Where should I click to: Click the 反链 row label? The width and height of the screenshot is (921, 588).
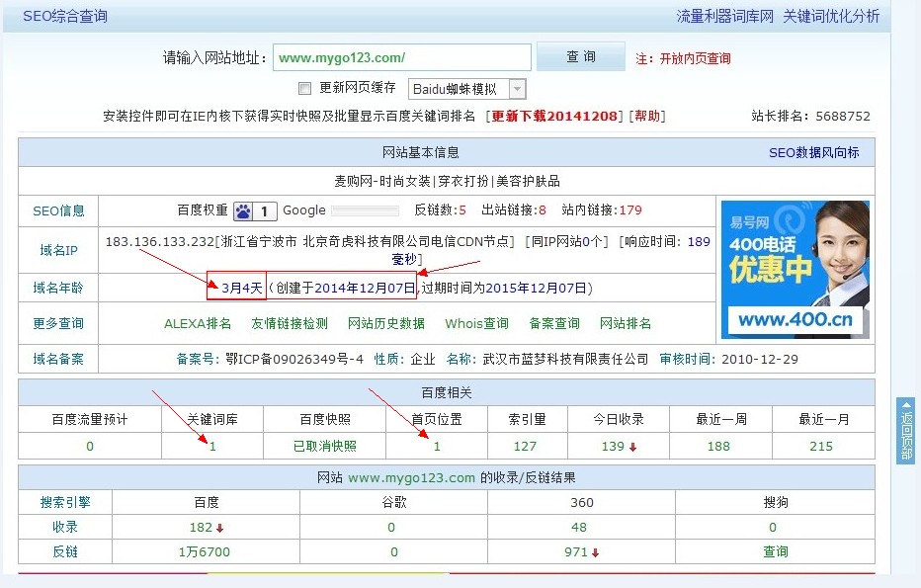pos(65,552)
